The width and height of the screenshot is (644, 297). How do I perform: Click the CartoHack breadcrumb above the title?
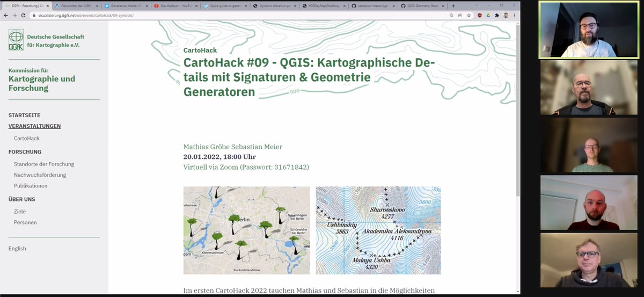pyautogui.click(x=200, y=50)
